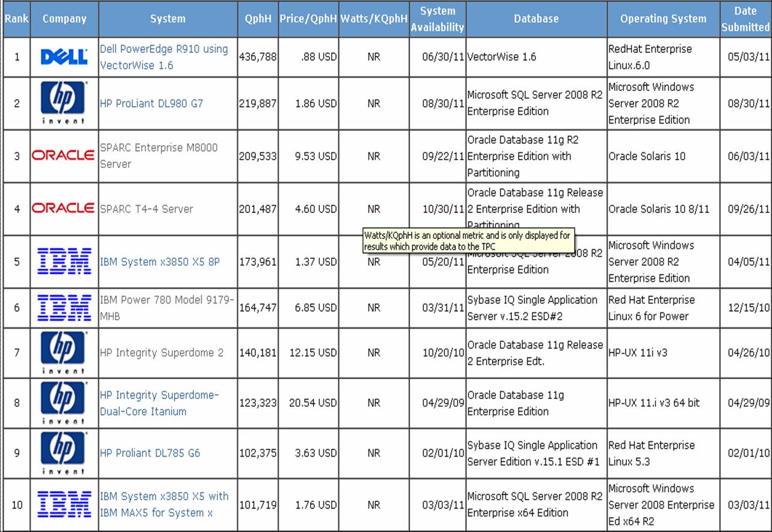The height and width of the screenshot is (532, 772).
Task: Open HP Integrity Superdome-Dual-Core Itanium link
Action: click(159, 403)
